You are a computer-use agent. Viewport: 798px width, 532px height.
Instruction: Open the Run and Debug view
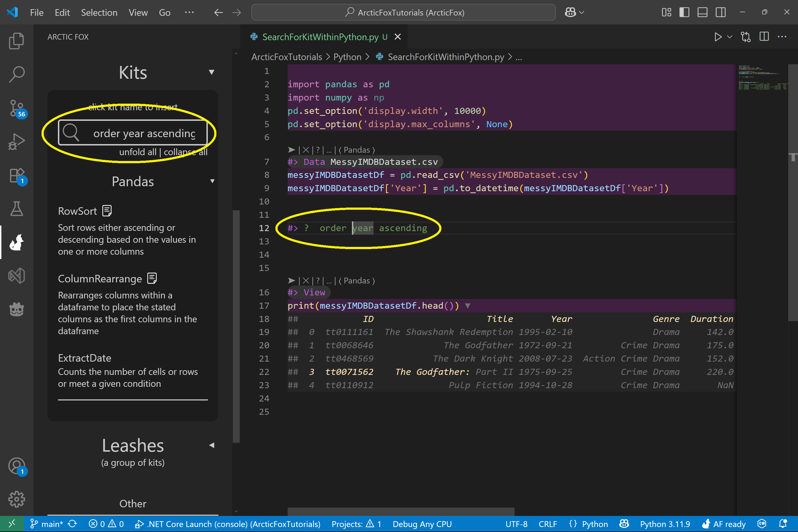[16, 142]
